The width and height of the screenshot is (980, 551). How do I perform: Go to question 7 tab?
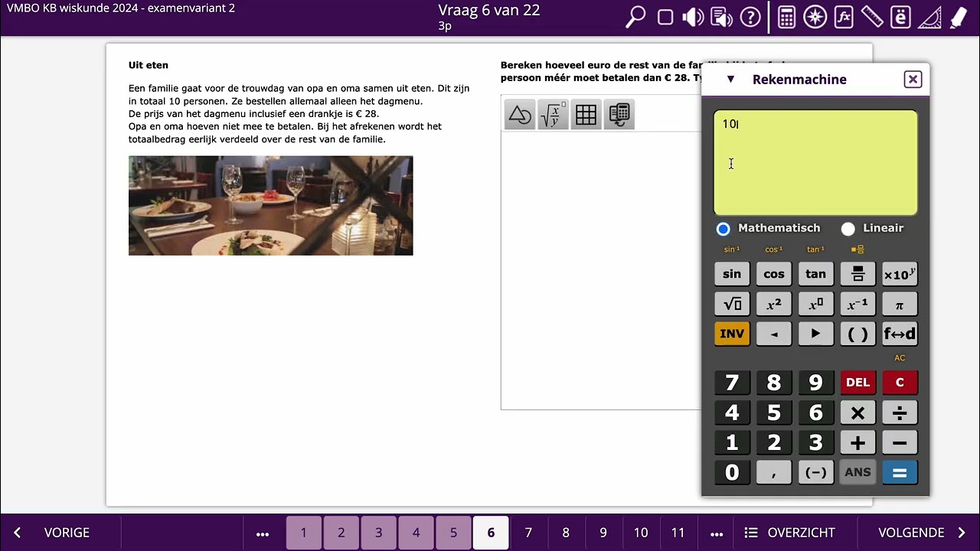tap(528, 533)
